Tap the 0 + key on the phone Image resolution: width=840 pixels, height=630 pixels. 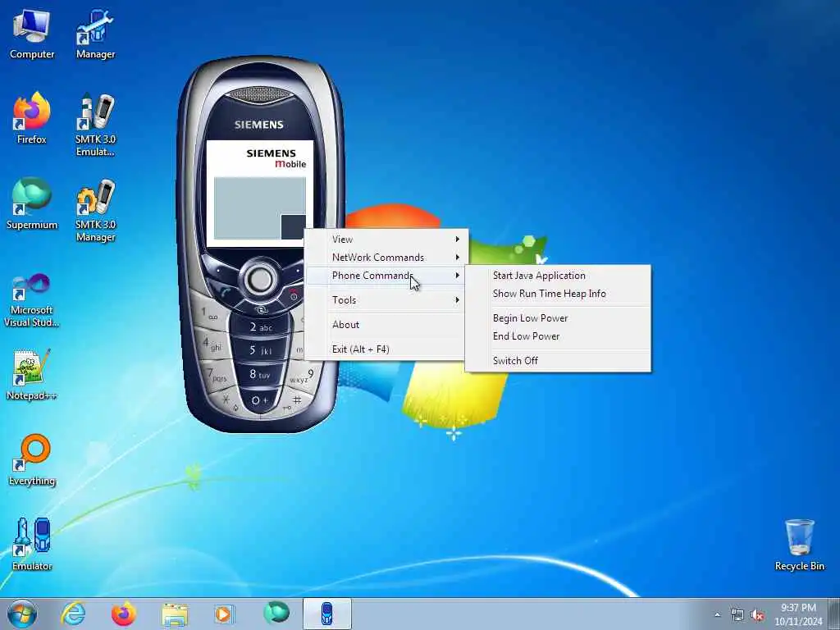click(260, 400)
